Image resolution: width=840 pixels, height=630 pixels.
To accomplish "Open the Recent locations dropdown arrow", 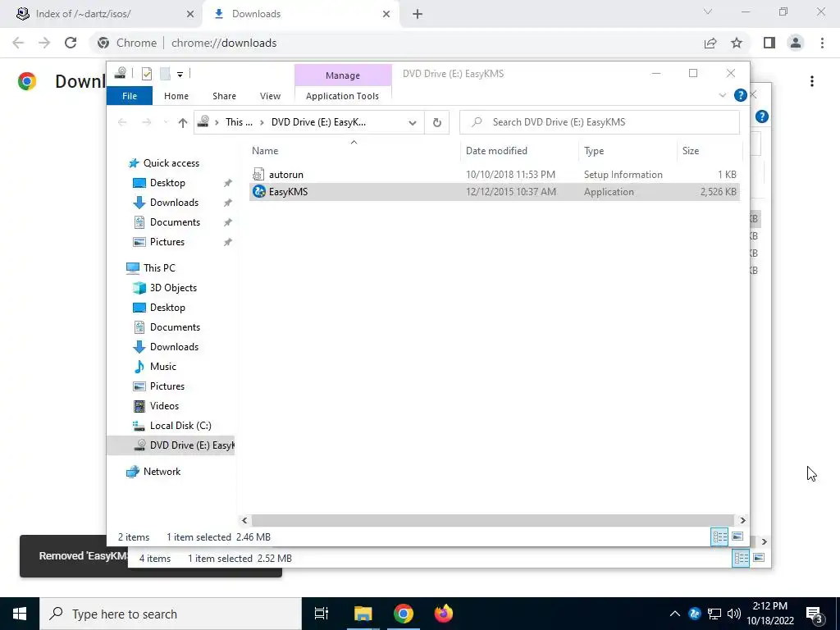I will (x=166, y=123).
